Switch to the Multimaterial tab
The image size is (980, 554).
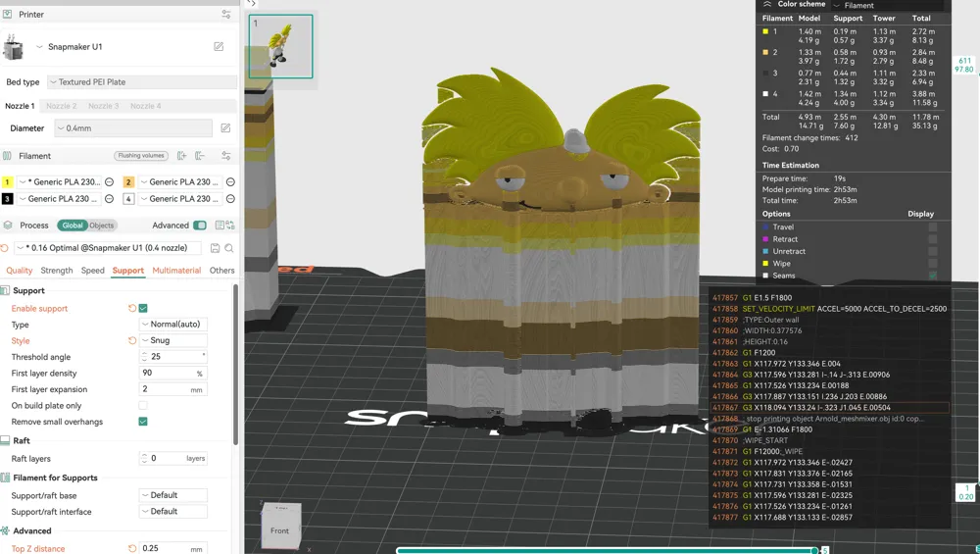(176, 271)
